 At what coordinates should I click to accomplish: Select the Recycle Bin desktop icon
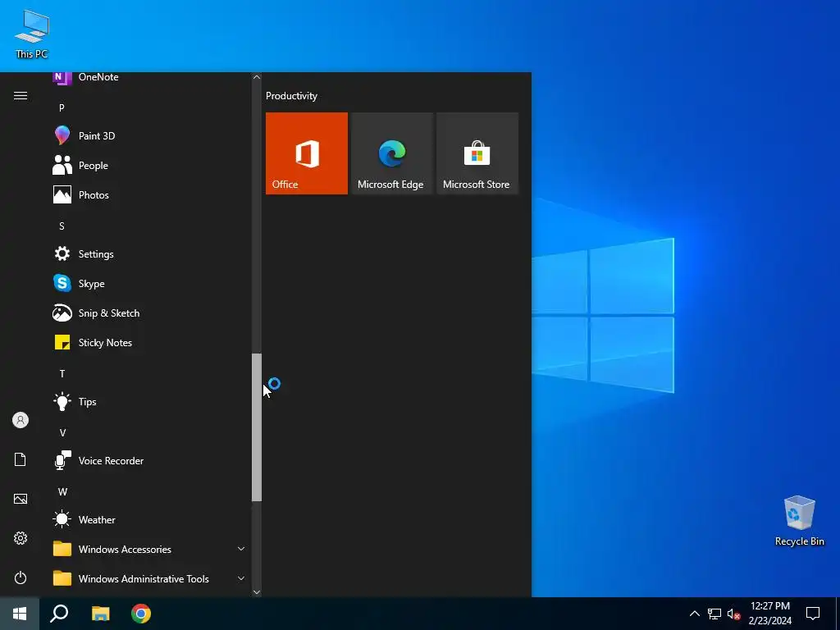(799, 521)
